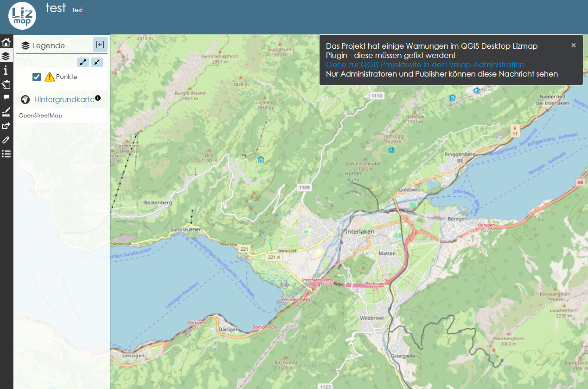Open the information panel from the sidebar
The image size is (588, 389).
(x=6, y=71)
